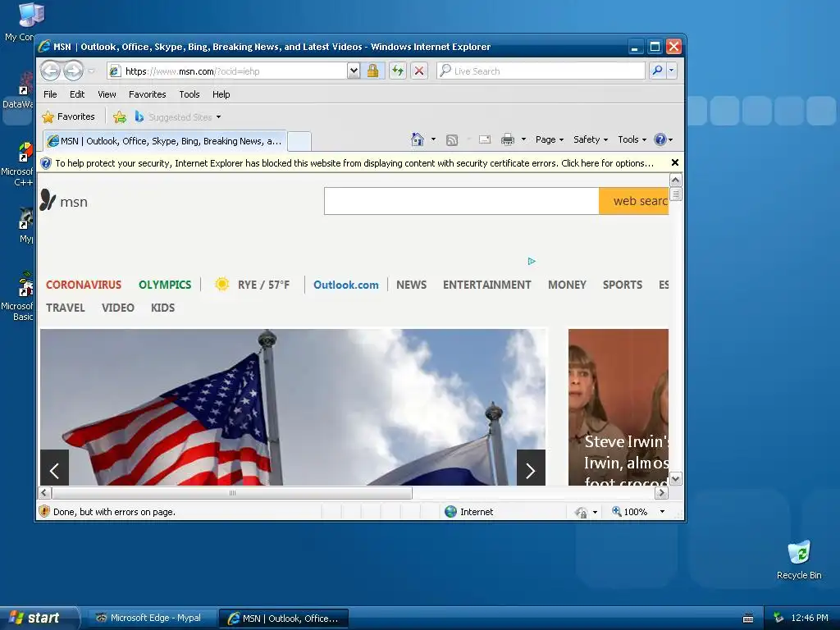This screenshot has width=840, height=630.
Task: Open the OLYMPICS link
Action: click(x=165, y=285)
